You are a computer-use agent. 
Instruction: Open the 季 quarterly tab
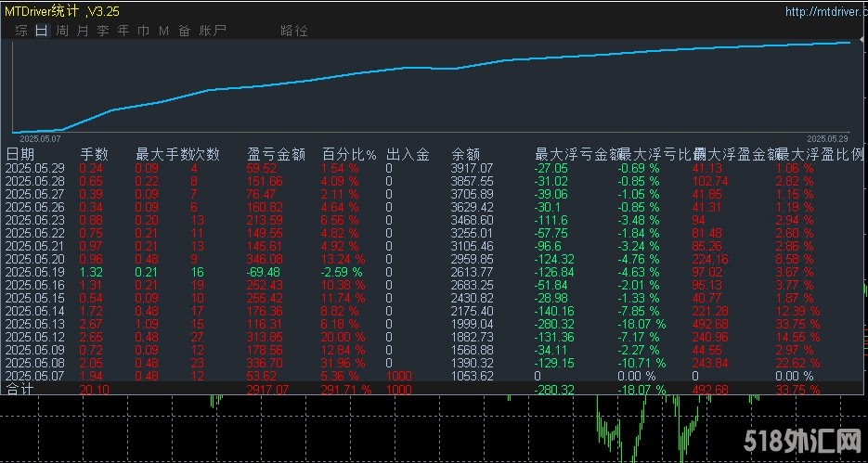103,31
